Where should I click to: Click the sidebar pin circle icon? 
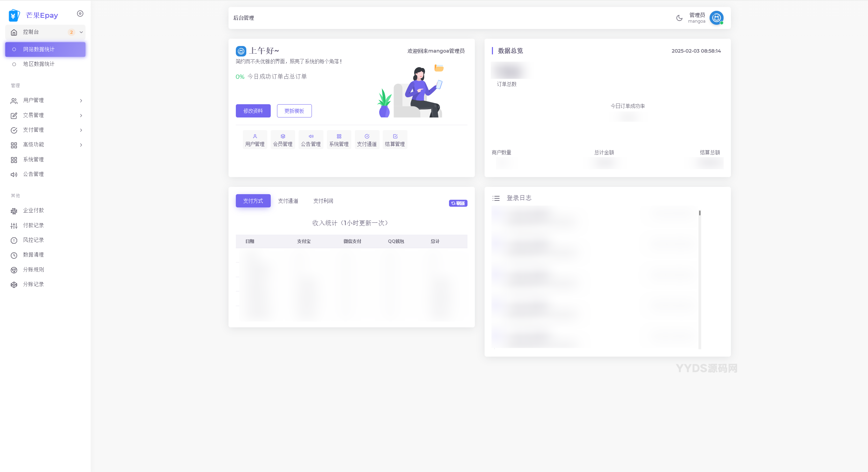[80, 14]
